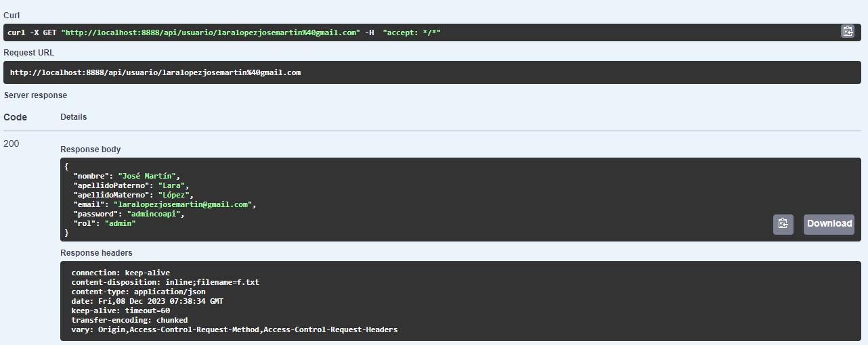Download the response body
Screen dimensions: 868x345
click(x=829, y=224)
